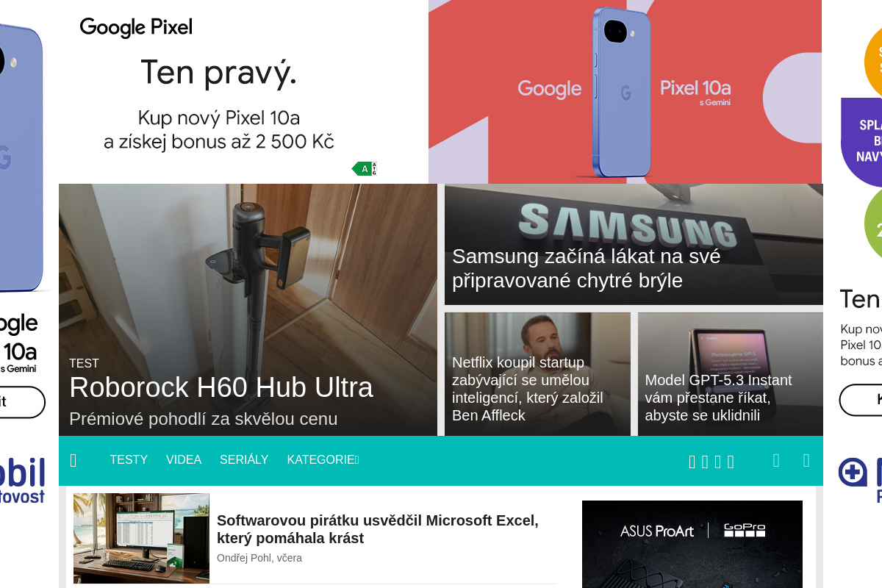Click the ASUS ProArt GoPro advertisement
Image resolution: width=882 pixels, height=588 pixels.
pos(692,544)
